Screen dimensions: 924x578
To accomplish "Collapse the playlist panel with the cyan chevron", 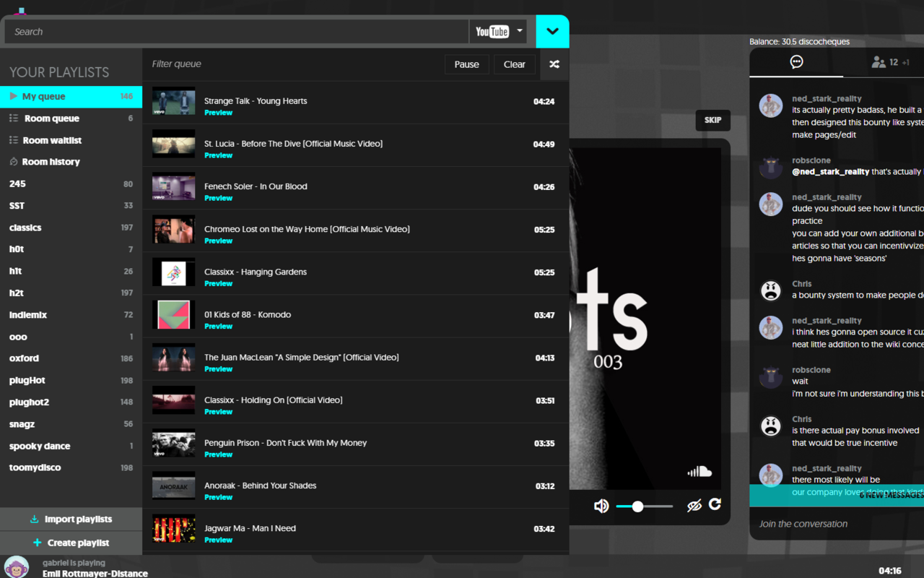I will tap(552, 32).
